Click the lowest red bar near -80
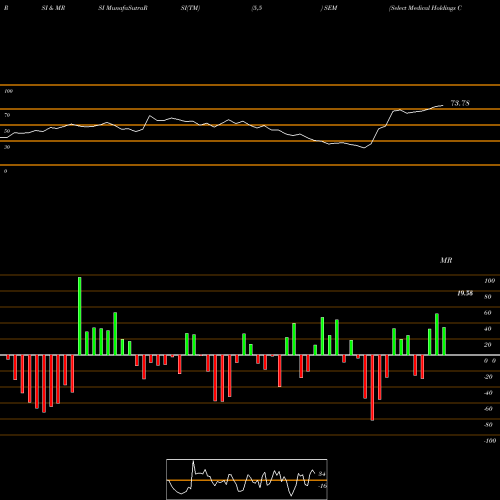 coord(372,388)
